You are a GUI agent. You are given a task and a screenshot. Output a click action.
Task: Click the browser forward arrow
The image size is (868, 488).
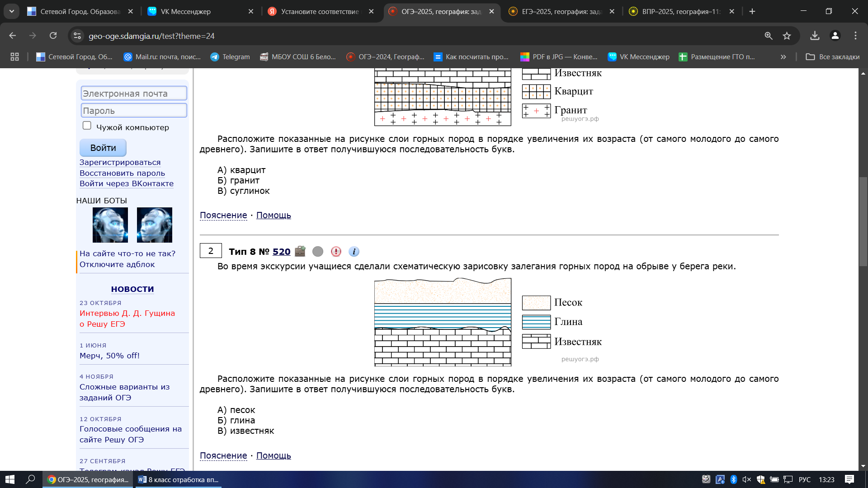point(33,36)
